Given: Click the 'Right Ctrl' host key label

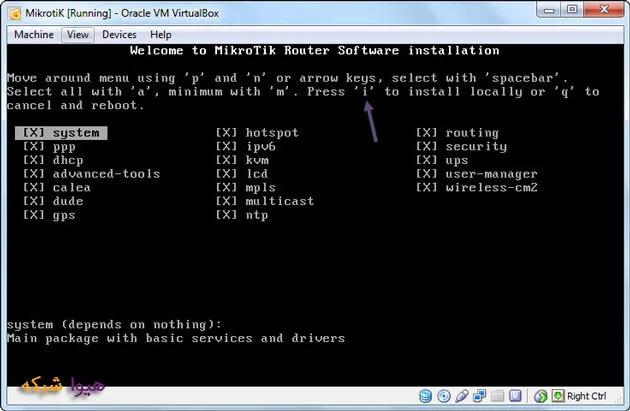Looking at the screenshot, I should 586,396.
